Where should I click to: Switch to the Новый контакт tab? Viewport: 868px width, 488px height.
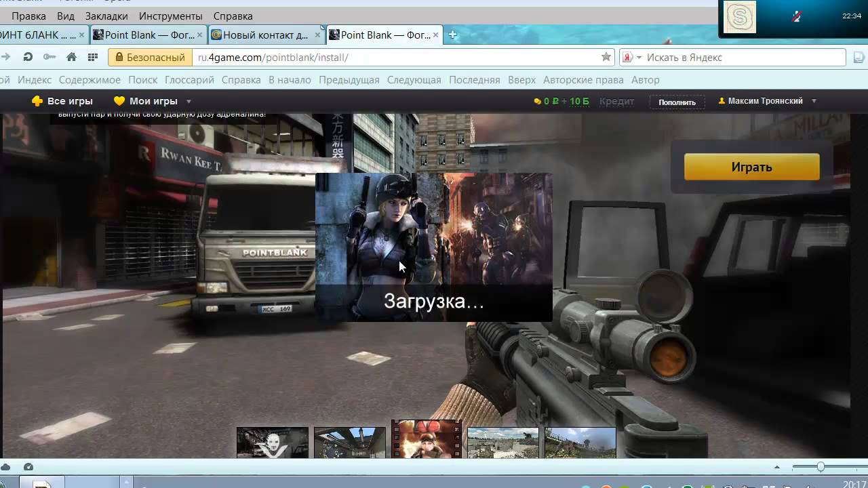pos(266,35)
